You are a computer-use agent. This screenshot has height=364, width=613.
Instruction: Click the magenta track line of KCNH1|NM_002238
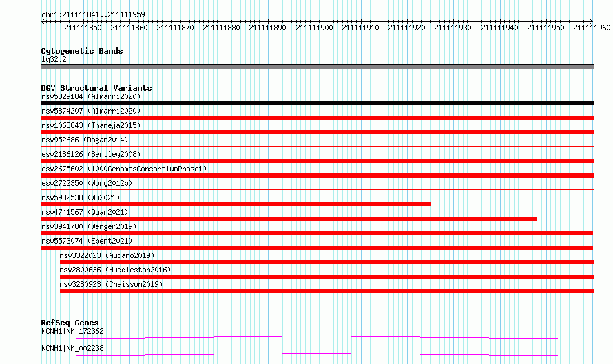click(317, 354)
